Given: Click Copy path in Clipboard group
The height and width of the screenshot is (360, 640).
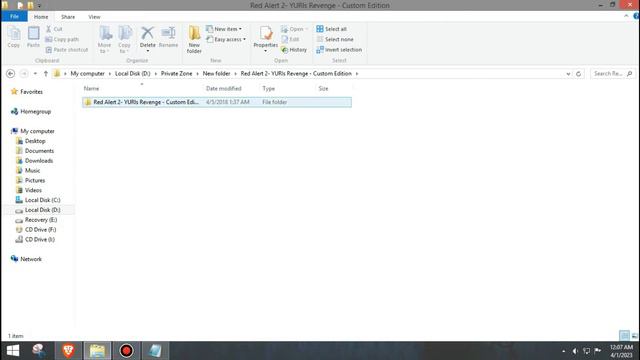Looking at the screenshot, I should (x=62, y=39).
